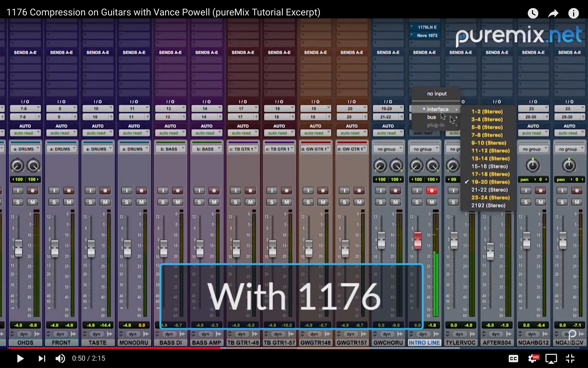Open NOAHBG12 output selector 29-30
The image size is (588, 368).
(531, 117)
